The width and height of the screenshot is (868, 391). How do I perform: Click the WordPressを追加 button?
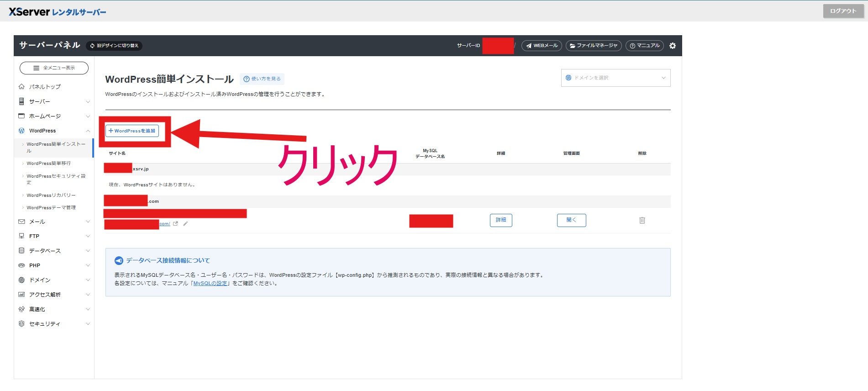click(x=132, y=131)
